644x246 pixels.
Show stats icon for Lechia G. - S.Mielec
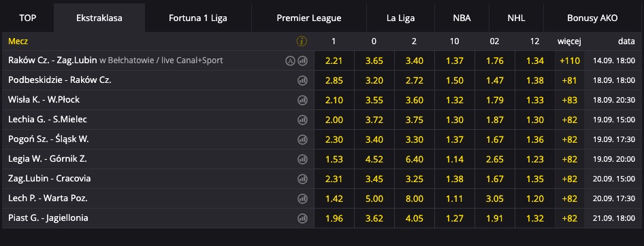pos(302,120)
